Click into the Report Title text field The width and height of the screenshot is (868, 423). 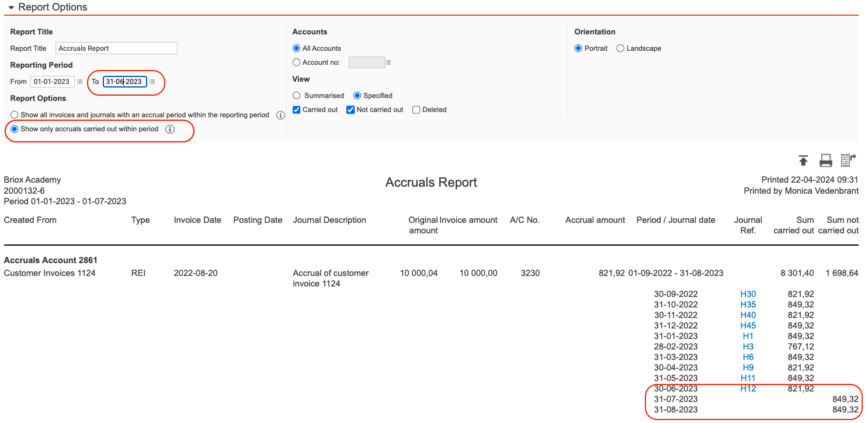click(116, 48)
